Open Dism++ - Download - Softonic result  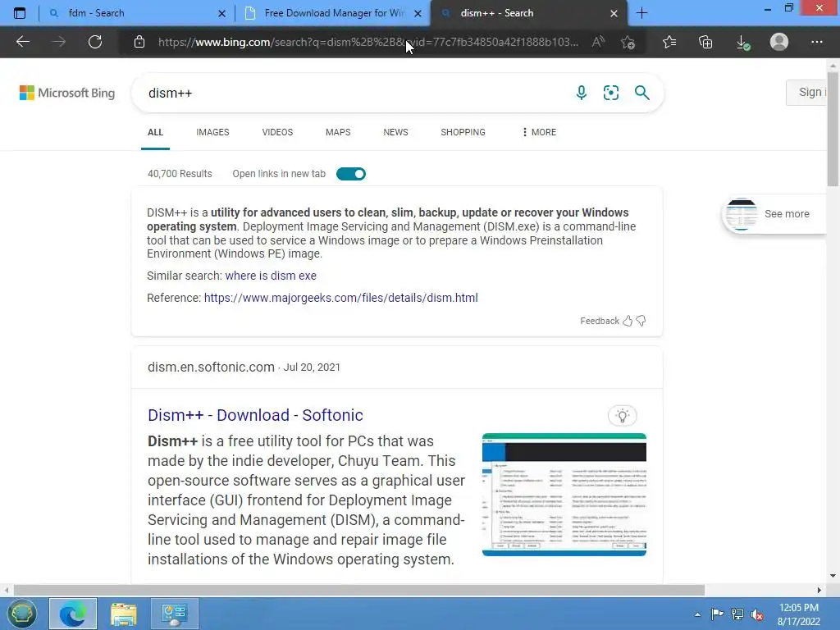(255, 414)
